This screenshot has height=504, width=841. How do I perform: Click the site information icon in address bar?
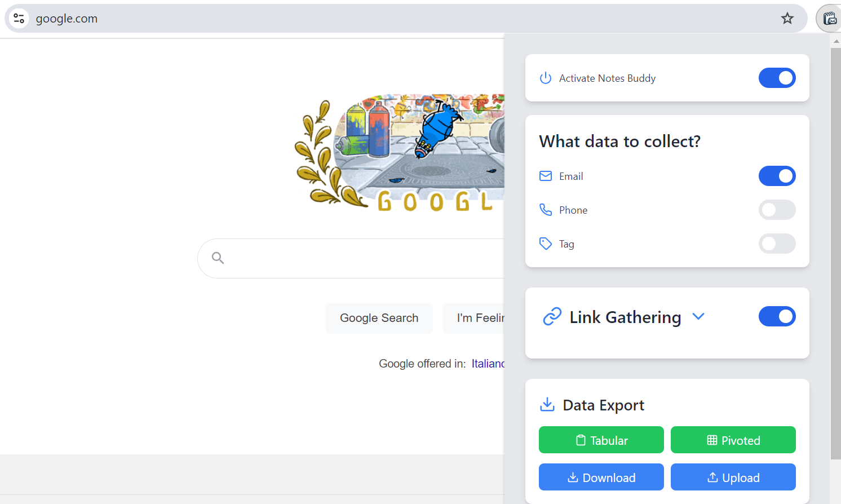coord(19,18)
